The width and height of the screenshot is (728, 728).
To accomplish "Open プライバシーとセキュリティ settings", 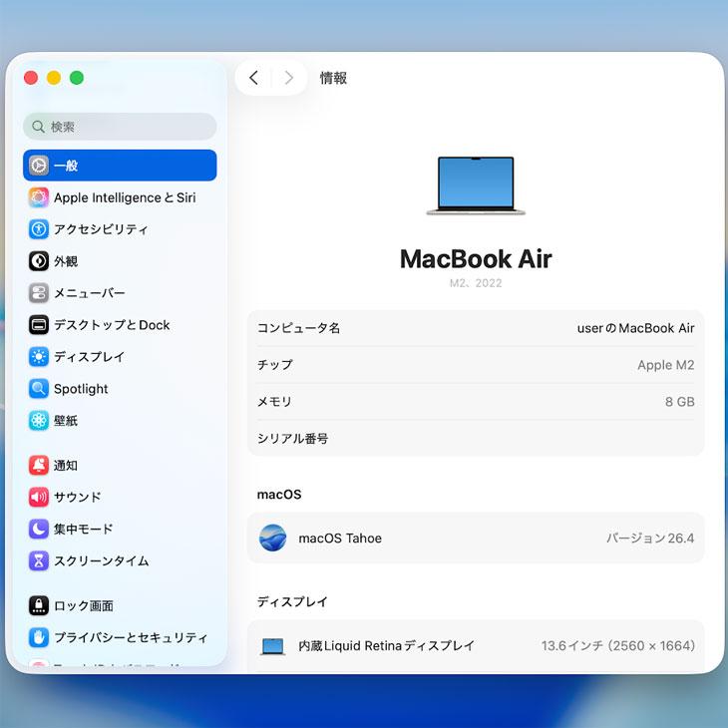I will 120,637.
